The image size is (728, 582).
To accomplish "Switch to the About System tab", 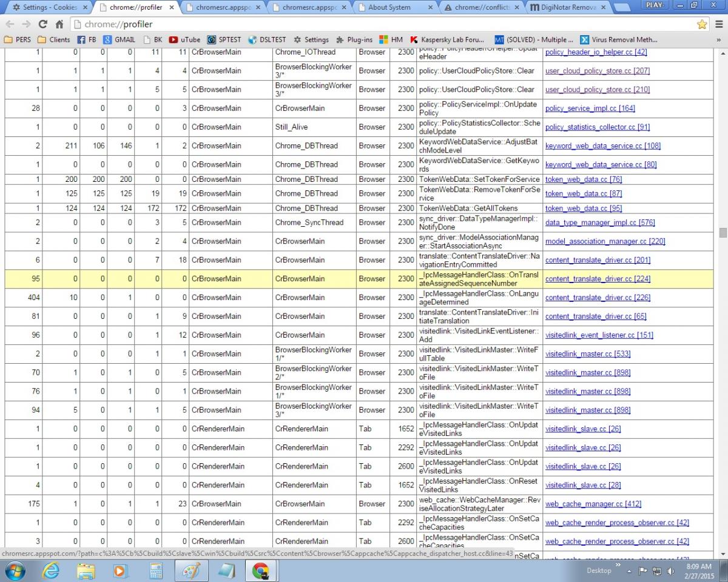I will coord(394,7).
